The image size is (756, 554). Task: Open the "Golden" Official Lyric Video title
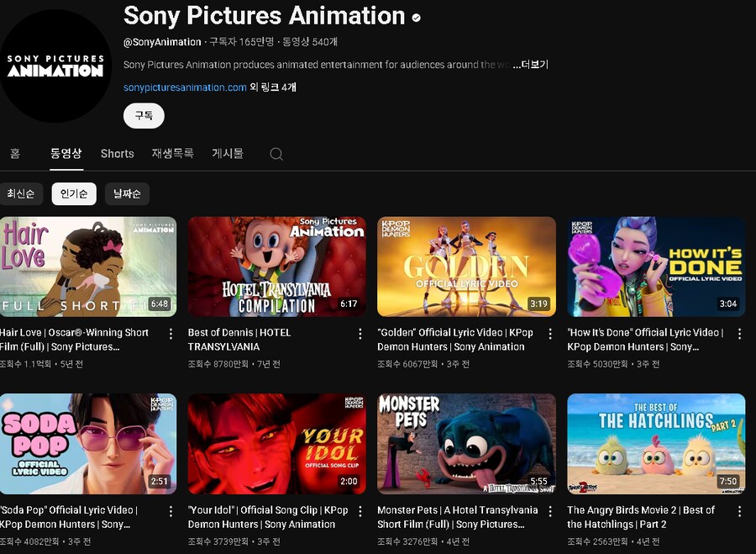(455, 340)
